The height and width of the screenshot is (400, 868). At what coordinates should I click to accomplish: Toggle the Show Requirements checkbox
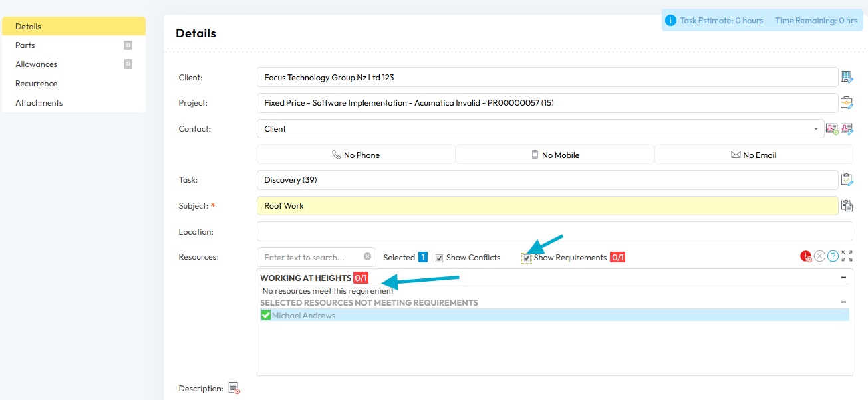527,258
